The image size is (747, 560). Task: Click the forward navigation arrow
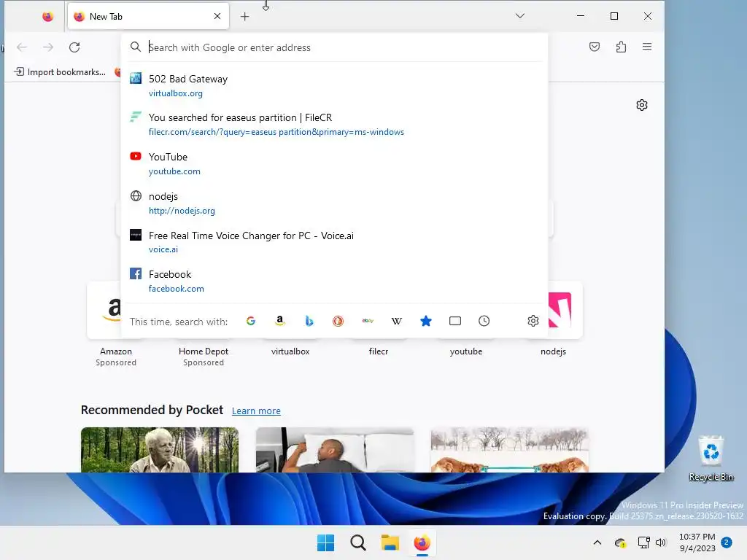pyautogui.click(x=48, y=47)
